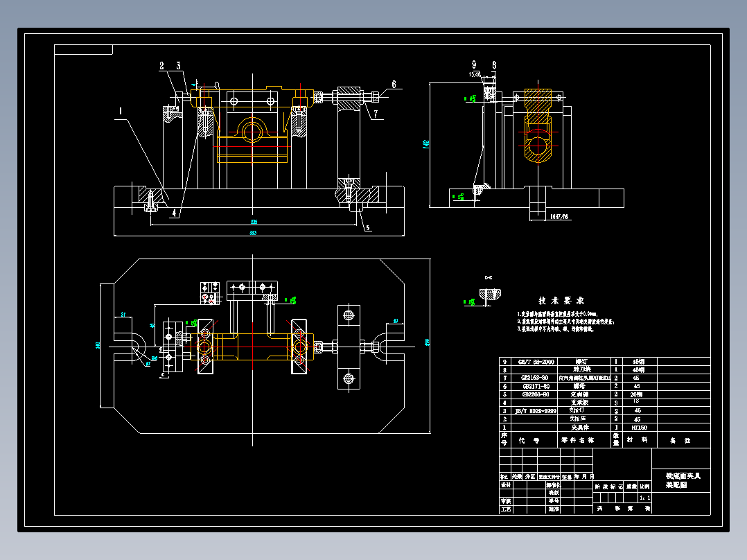Viewport: 747px width, 560px height.
Task: Click balloon number 5 below the base plate
Action: (368, 227)
